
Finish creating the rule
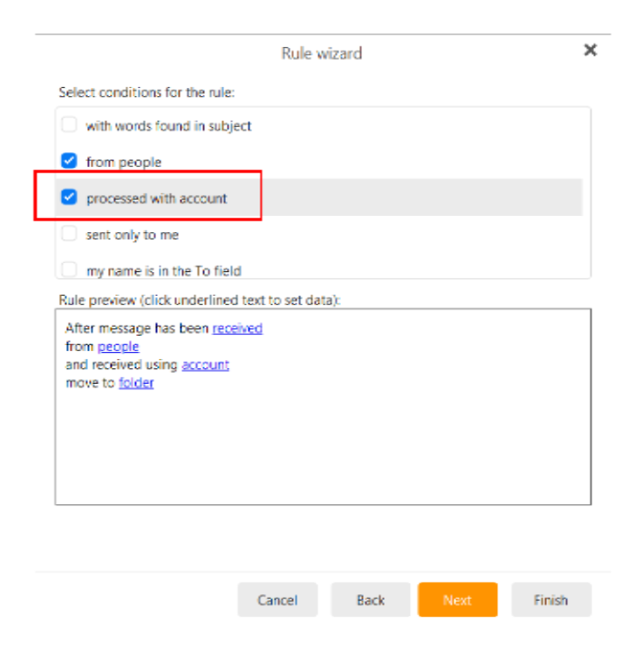click(x=551, y=600)
